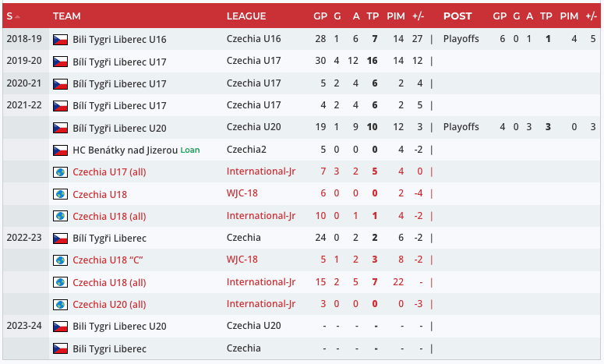Sort table by season column arrow
Viewport: 604px width, 364px height.
(x=18, y=16)
